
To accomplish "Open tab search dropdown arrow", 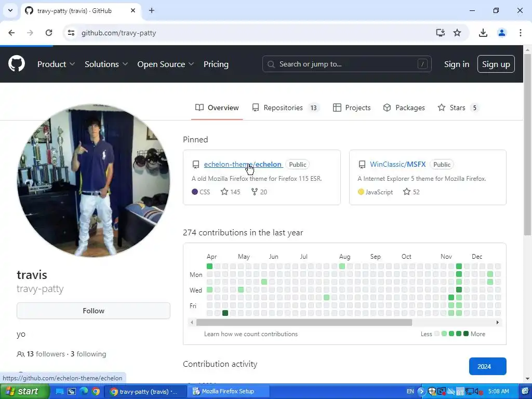I will 10,10.
